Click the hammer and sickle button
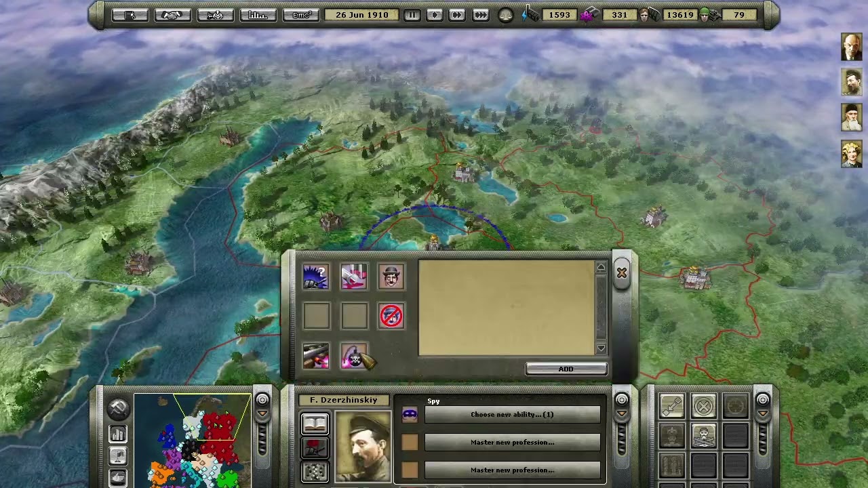The height and width of the screenshot is (488, 868). pos(118,409)
